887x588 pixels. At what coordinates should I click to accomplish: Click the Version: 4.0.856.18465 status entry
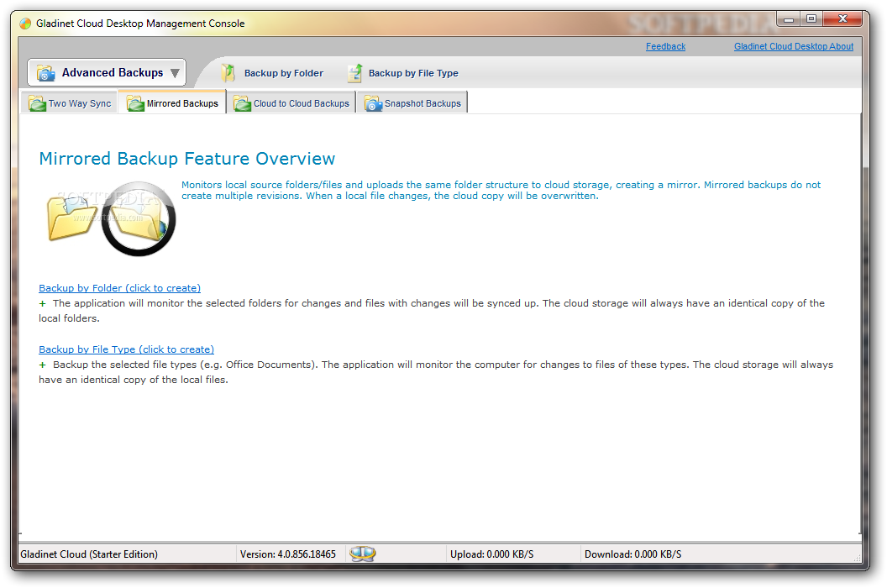point(287,554)
